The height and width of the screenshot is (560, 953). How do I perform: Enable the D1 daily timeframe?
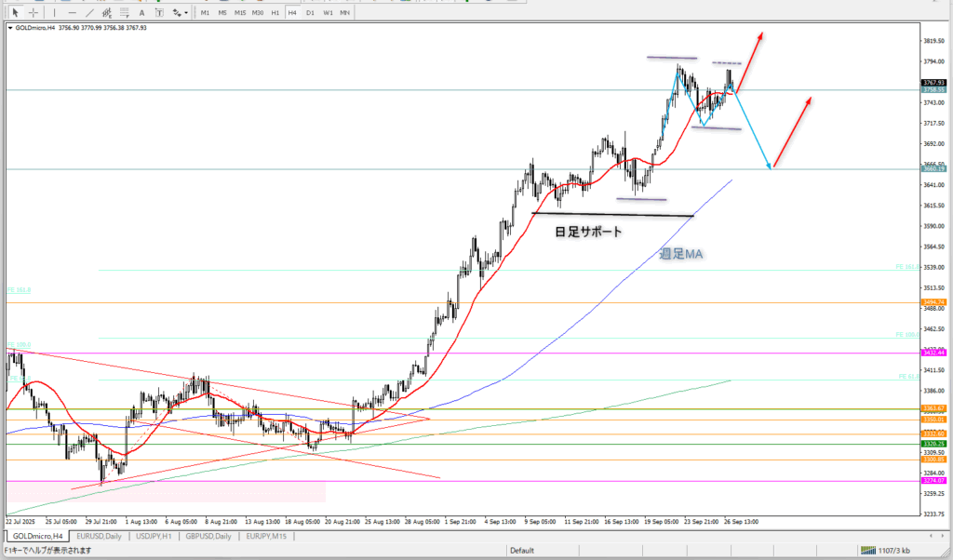310,12
